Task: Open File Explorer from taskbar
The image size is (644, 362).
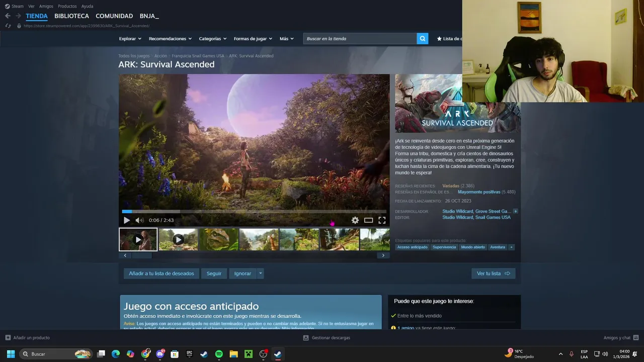Action: (233, 354)
